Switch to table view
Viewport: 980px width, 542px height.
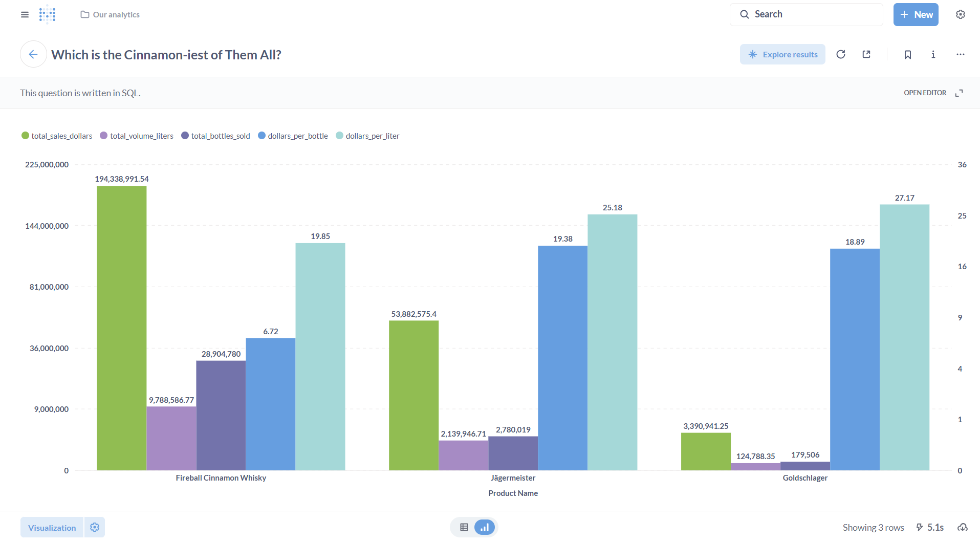[464, 527]
